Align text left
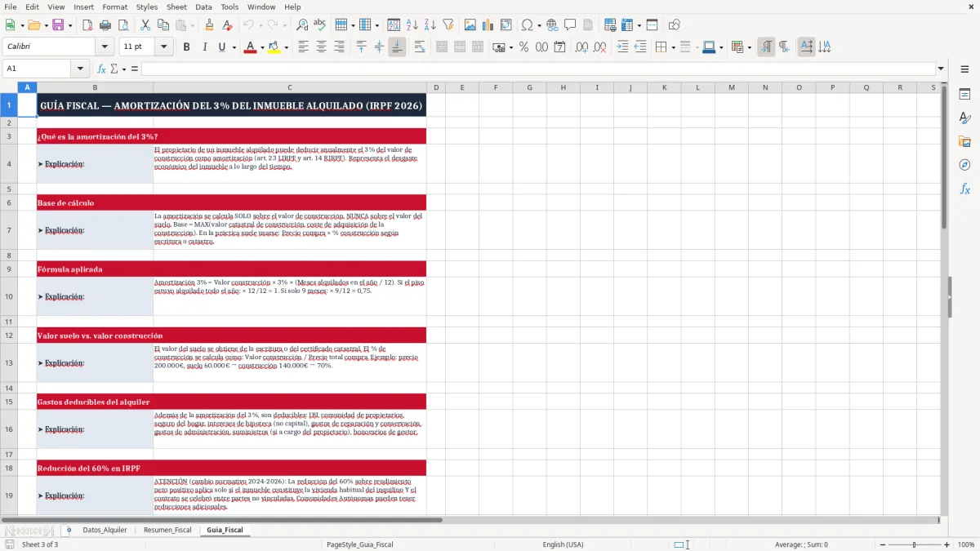Viewport: 980px width, 551px height. [x=304, y=47]
